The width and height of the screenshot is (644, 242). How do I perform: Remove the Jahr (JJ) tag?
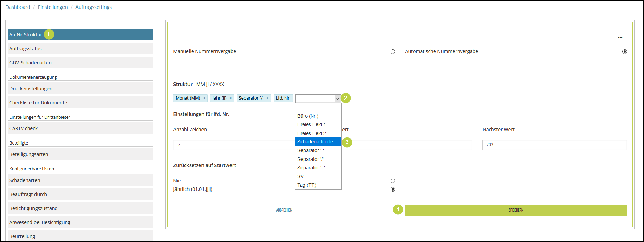point(230,98)
